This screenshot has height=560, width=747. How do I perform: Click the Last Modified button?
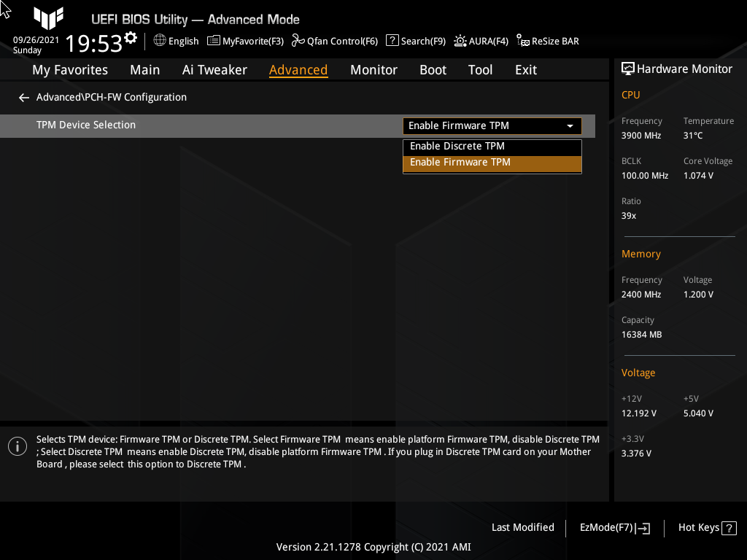(523, 527)
